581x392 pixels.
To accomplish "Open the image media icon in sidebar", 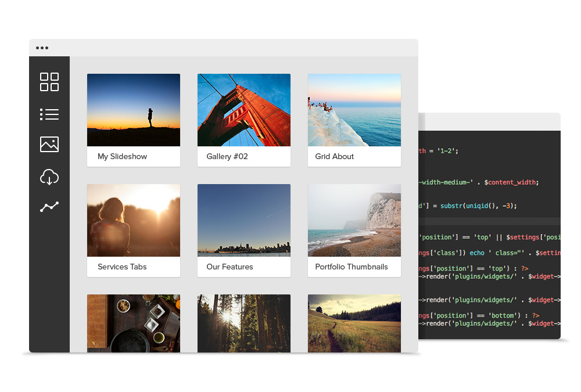I will (49, 145).
